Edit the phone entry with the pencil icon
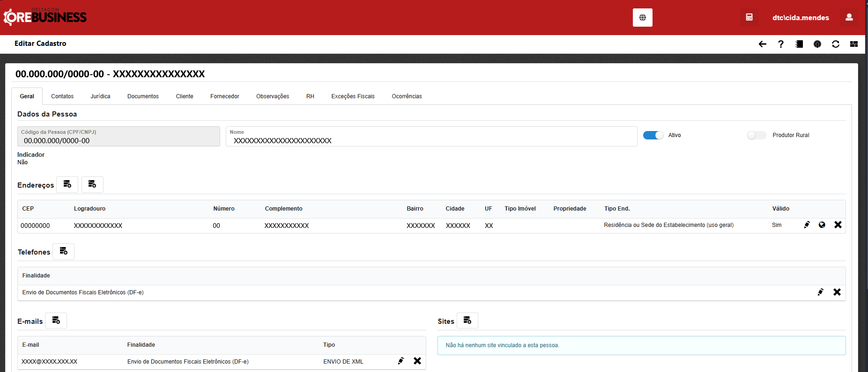Image resolution: width=868 pixels, height=372 pixels. [820, 292]
